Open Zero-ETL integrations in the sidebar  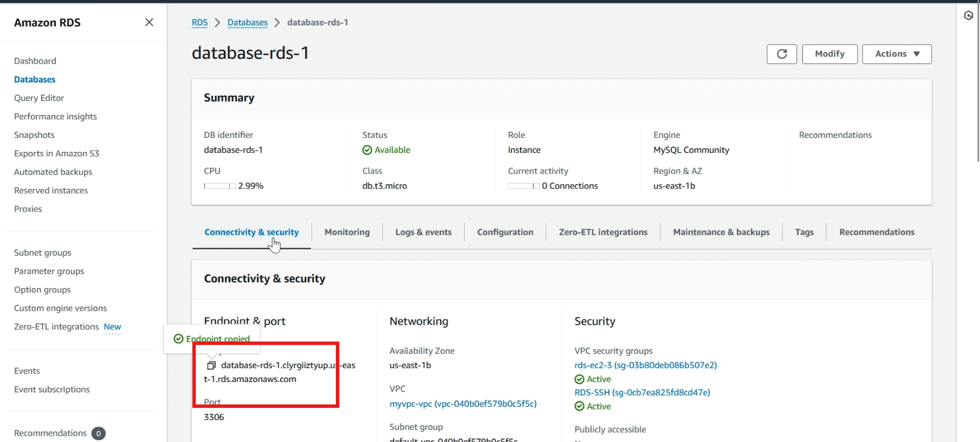[x=57, y=326]
